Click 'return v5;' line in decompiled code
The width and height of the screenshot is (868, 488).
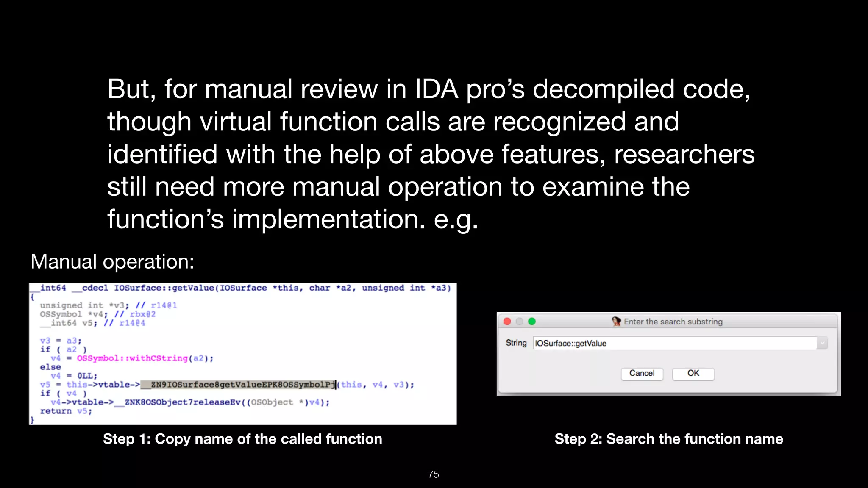(66, 411)
